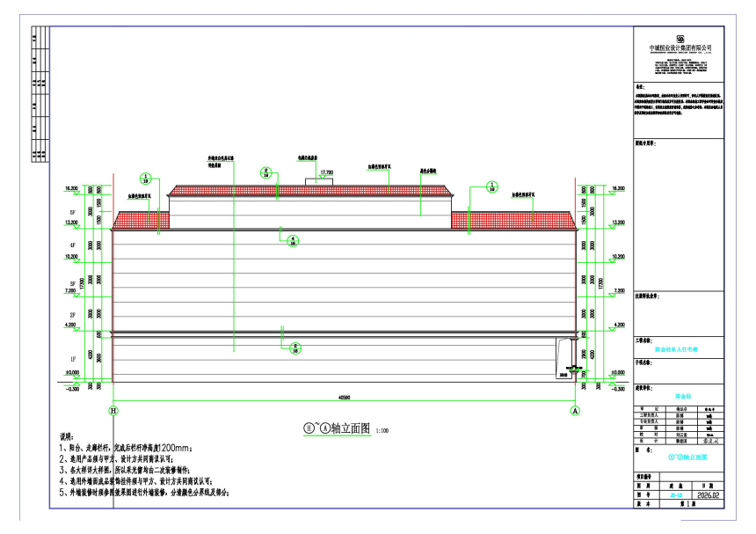Select the 40590 overall width dimension text
Image resolution: width=756 pixels, height=534 pixels.
[x=343, y=399]
